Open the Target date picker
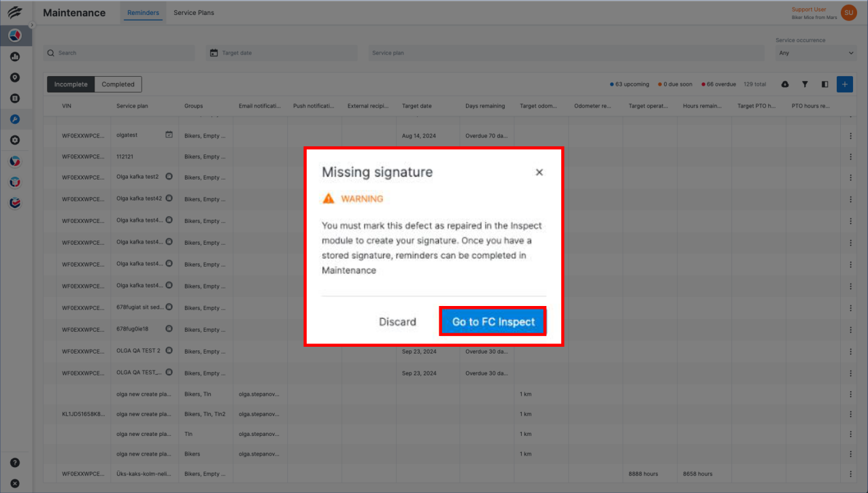 point(281,52)
